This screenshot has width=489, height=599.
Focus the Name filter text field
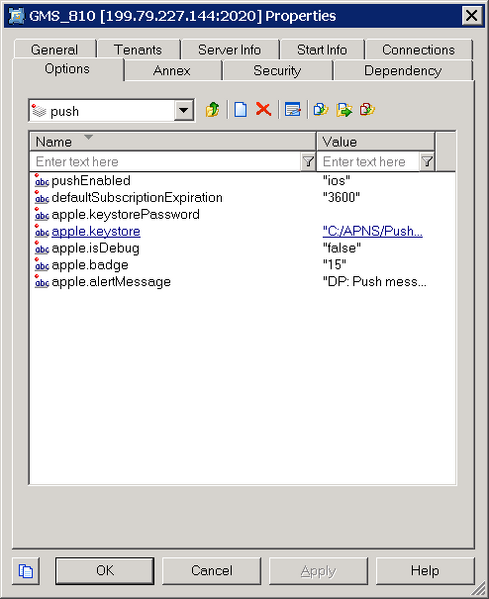point(166,162)
